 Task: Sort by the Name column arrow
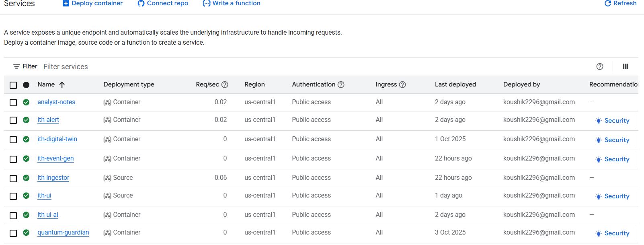[62, 85]
